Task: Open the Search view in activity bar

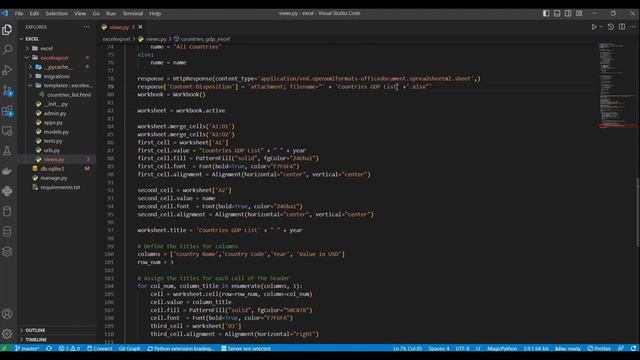Action: pos(7,50)
